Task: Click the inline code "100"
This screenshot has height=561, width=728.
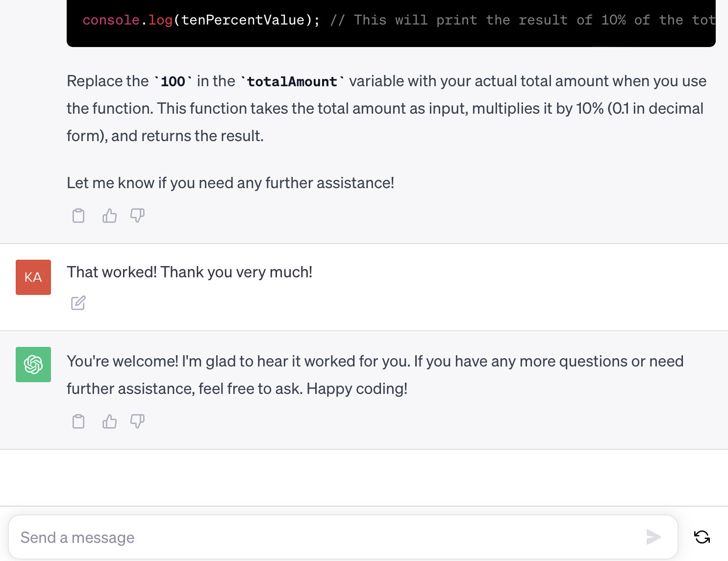Action: [x=173, y=81]
